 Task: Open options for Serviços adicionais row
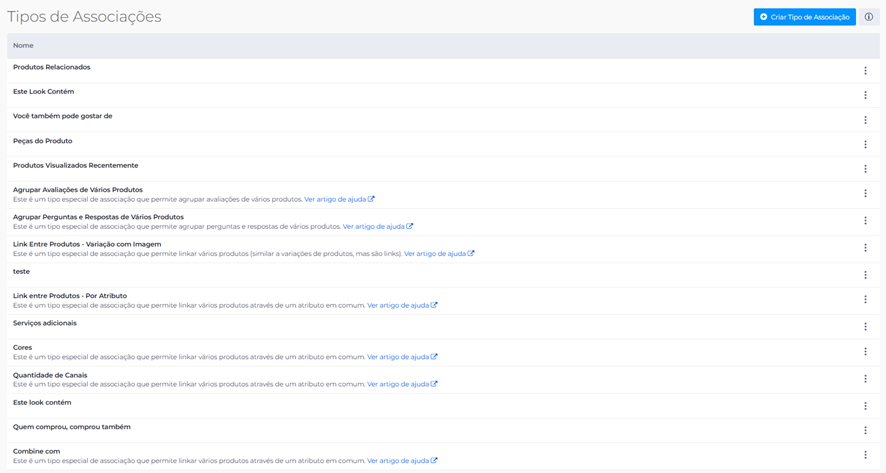pyautogui.click(x=865, y=327)
